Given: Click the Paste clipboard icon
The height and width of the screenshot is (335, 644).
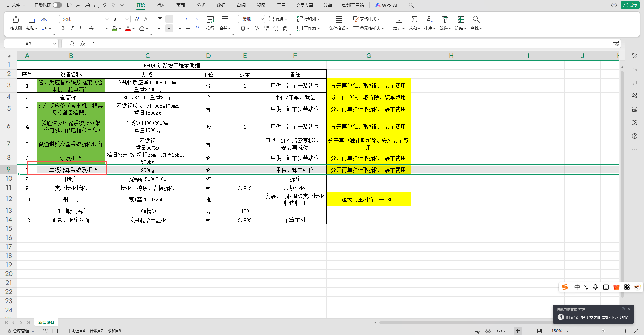Looking at the screenshot, I should tap(32, 19).
